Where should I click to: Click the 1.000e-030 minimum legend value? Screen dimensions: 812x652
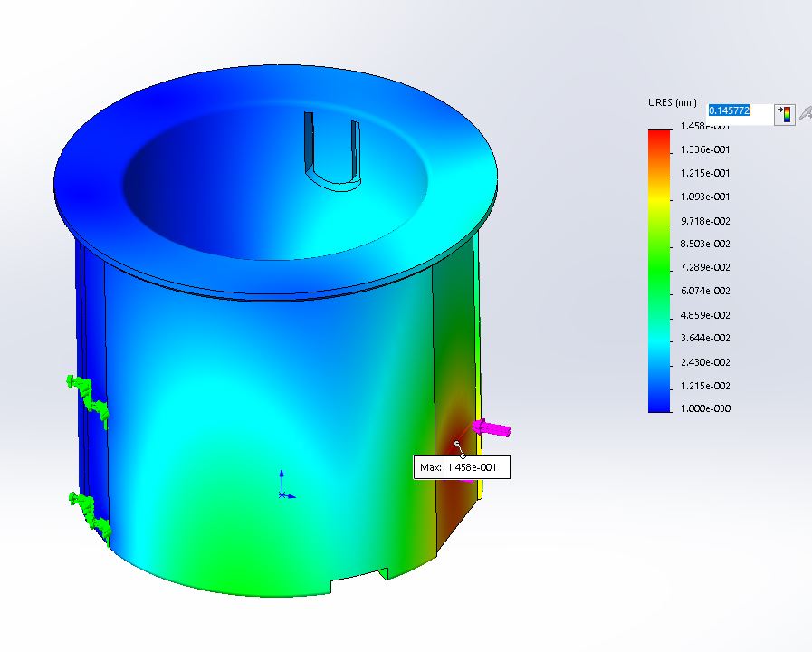705,409
